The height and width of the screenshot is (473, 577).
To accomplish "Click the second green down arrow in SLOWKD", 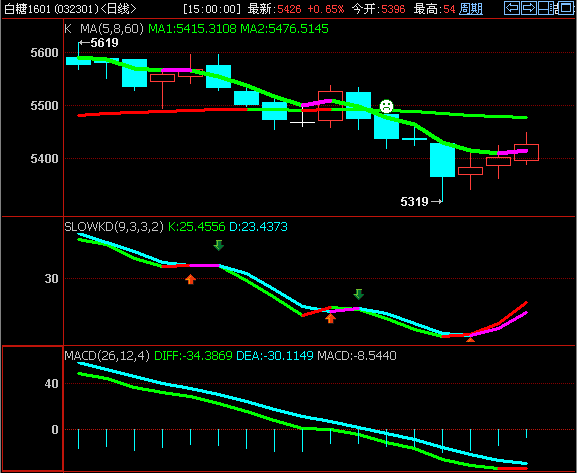I will click(x=358, y=294).
